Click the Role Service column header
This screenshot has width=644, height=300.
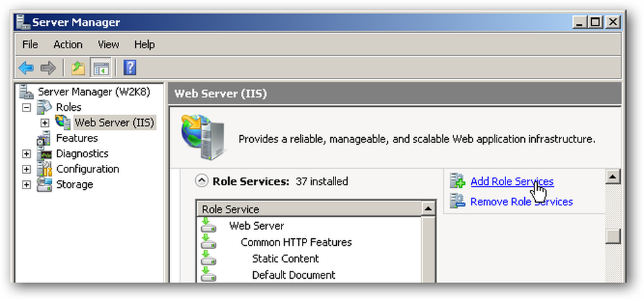pos(309,209)
